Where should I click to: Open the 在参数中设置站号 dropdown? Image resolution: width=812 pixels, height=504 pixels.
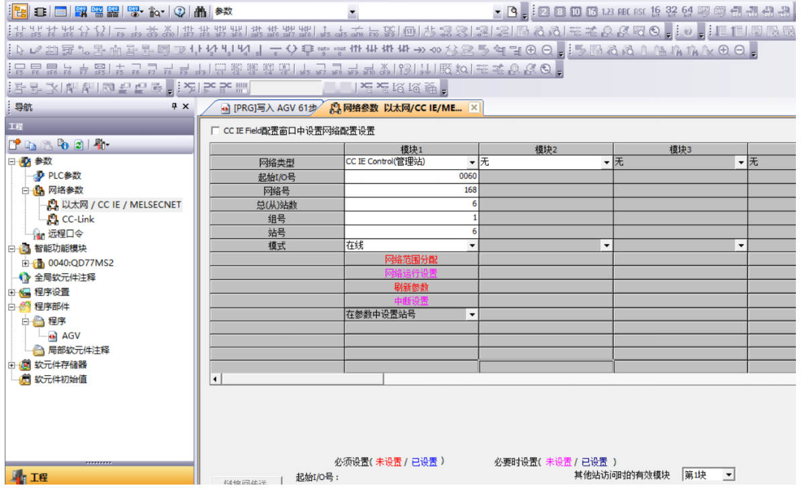click(x=472, y=314)
